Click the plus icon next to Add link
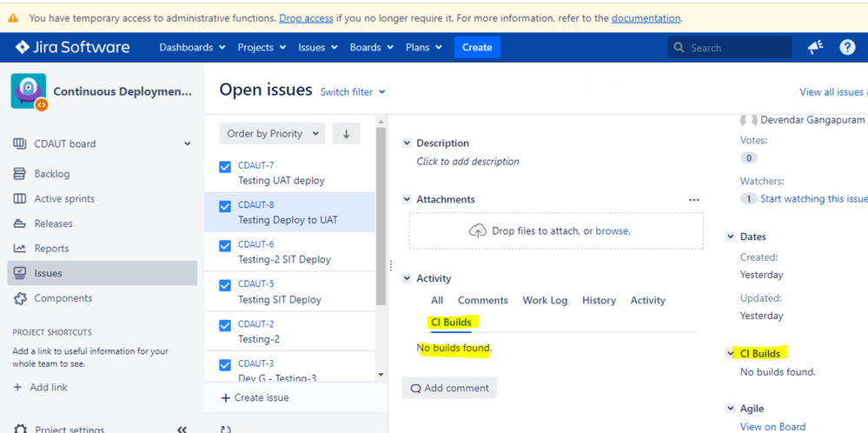The image size is (868, 433). [x=17, y=387]
